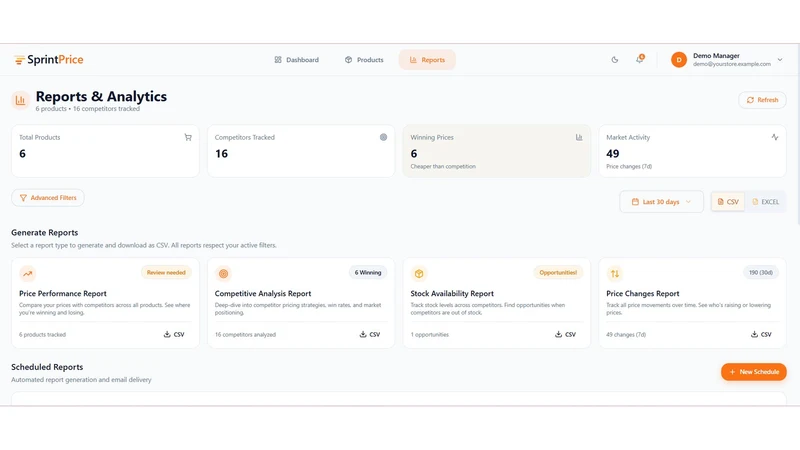Download Price Changes Report CSV
800x450 pixels.
pyautogui.click(x=761, y=335)
